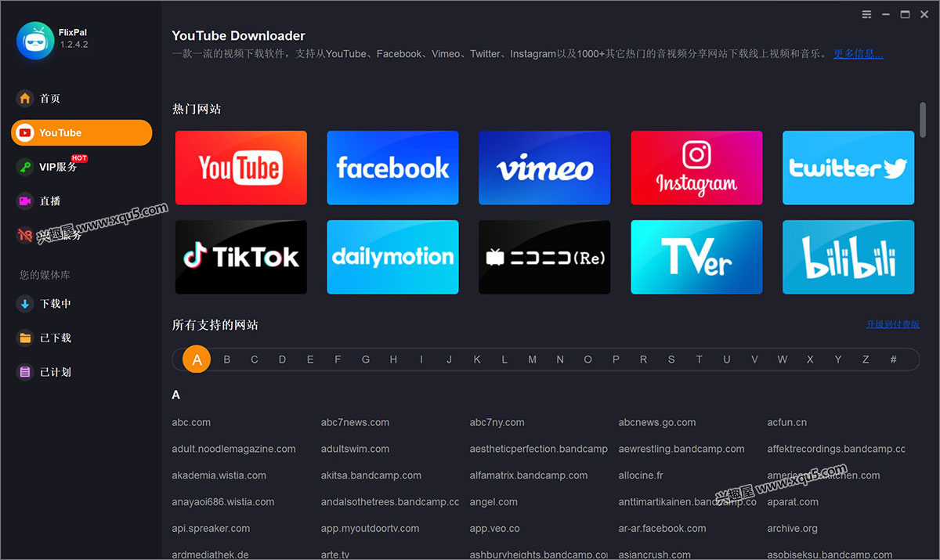Select letter Y in alphabet filter
940x560 pixels.
click(838, 359)
